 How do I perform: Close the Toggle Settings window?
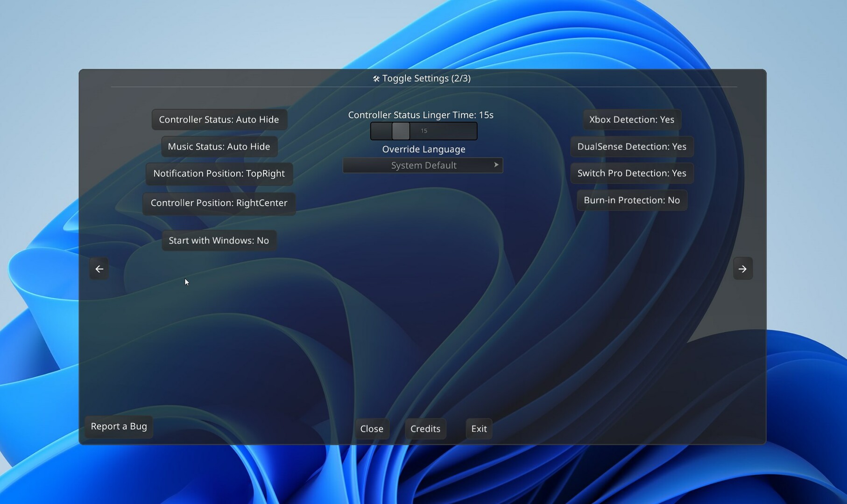pos(371,428)
